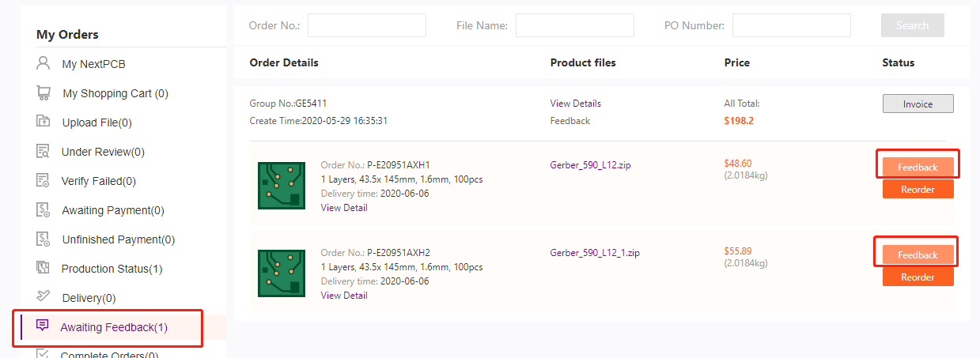The height and width of the screenshot is (358, 980).
Task: Focus the File Name input field
Action: pyautogui.click(x=574, y=25)
